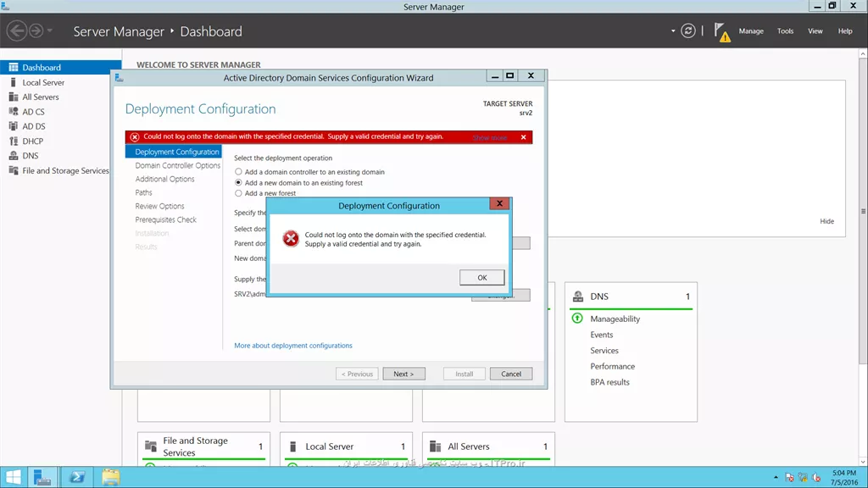Image resolution: width=868 pixels, height=488 pixels.
Task: Show hidden tray icons arrow
Action: [776, 477]
